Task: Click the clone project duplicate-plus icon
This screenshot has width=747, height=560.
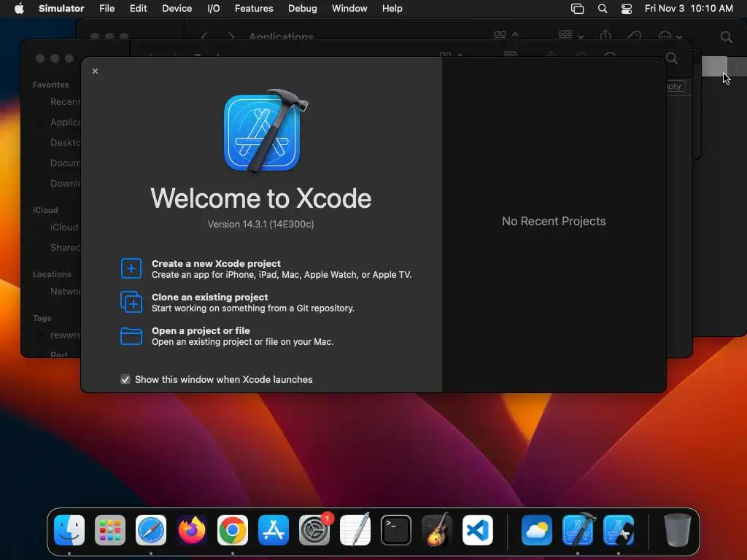Action: tap(131, 302)
